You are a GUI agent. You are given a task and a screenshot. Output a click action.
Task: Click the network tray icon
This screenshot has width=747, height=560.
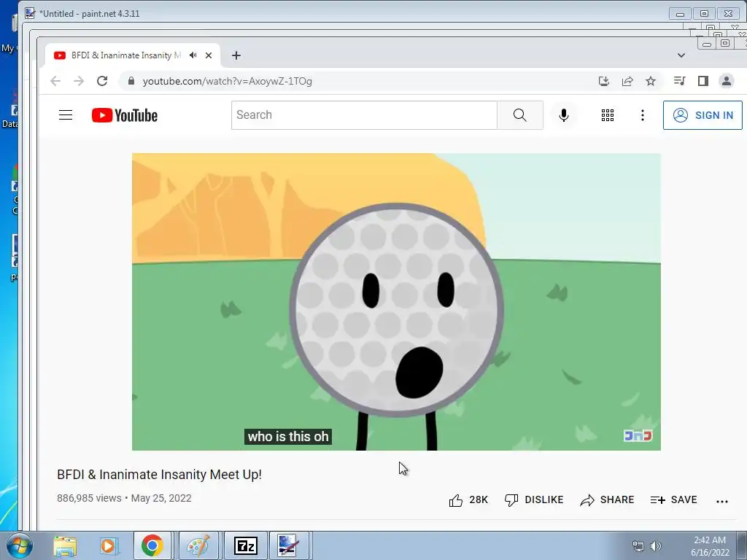pos(638,546)
